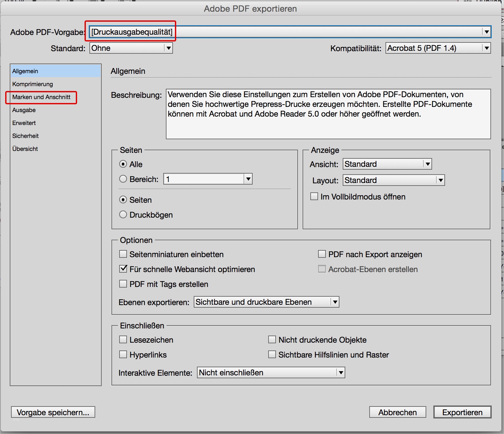Screen dimensions: 504x434
Task: Enable PDF mit Tags erstellen
Action: click(123, 284)
